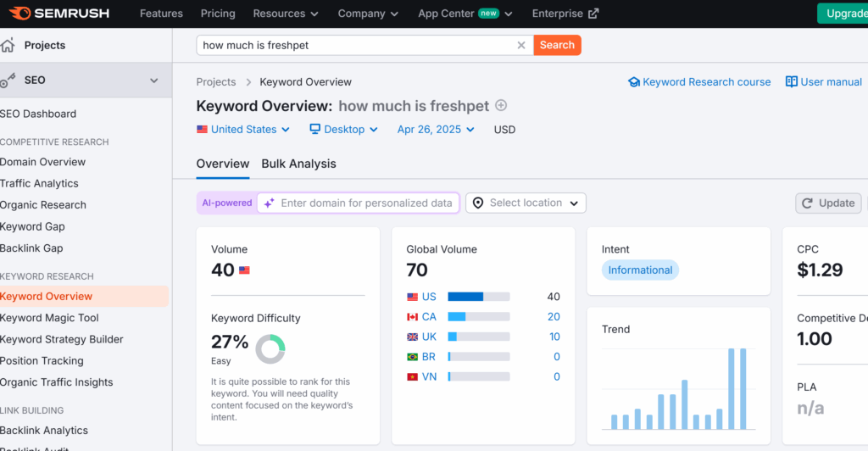The image size is (868, 451).
Task: Click the Desktop monitor icon
Action: point(315,129)
